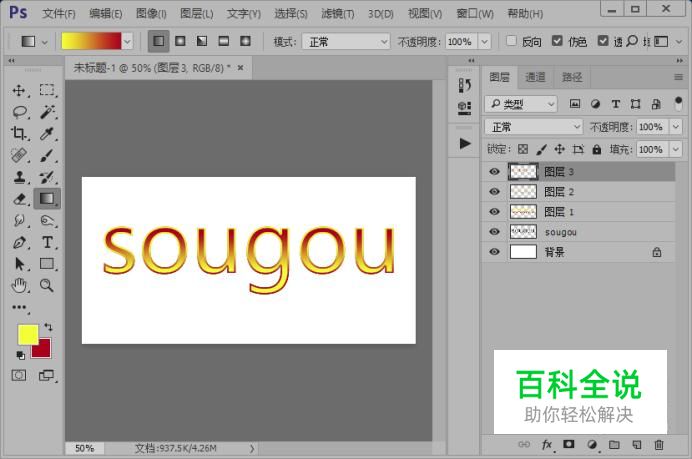Screen dimensions: 692x459
Task: Open the options bar Opacity dropdown arrow
Action: click(484, 41)
